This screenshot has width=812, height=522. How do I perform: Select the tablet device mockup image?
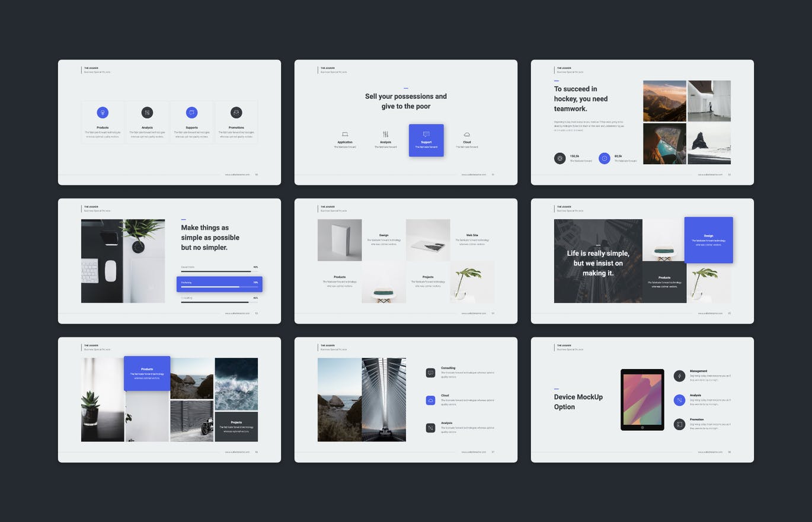tap(642, 399)
